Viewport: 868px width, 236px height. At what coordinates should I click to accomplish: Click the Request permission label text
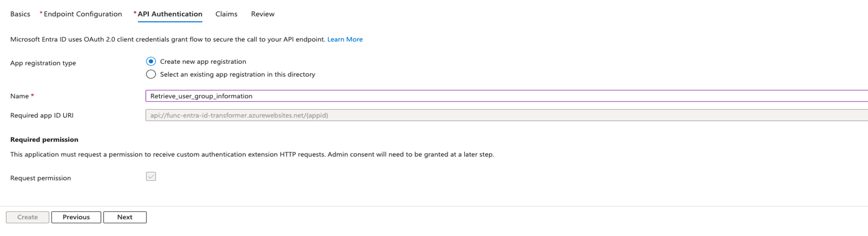[x=41, y=178]
